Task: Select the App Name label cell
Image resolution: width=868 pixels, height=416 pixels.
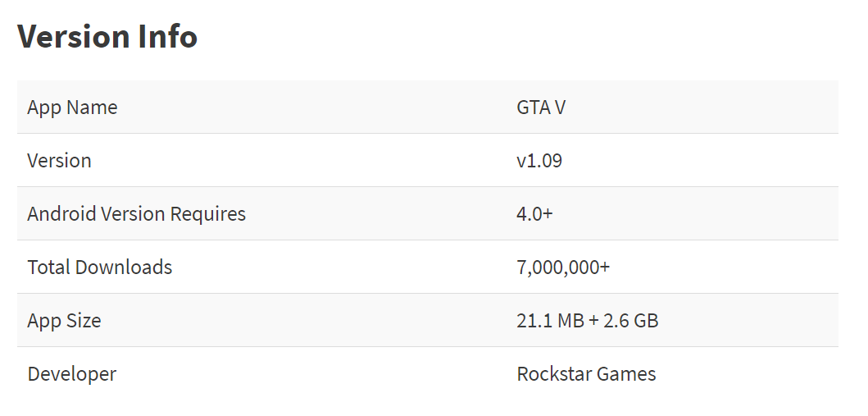Action: 72,107
